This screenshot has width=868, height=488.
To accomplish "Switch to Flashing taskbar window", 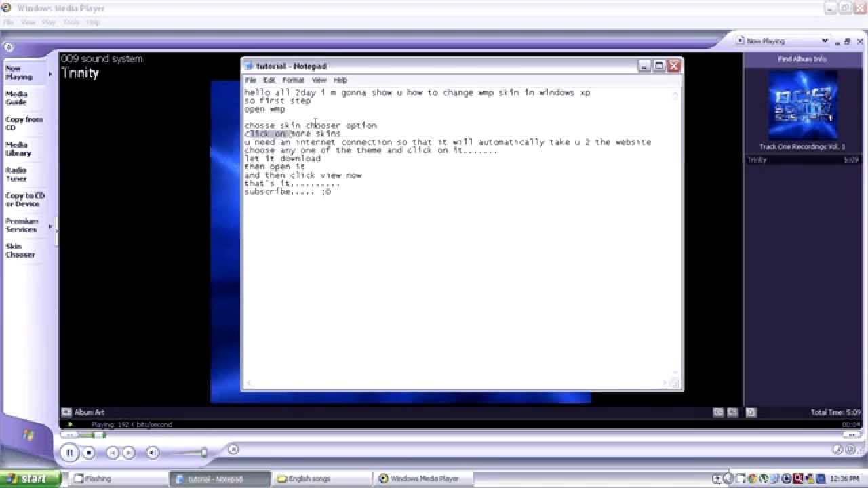I will click(x=116, y=479).
